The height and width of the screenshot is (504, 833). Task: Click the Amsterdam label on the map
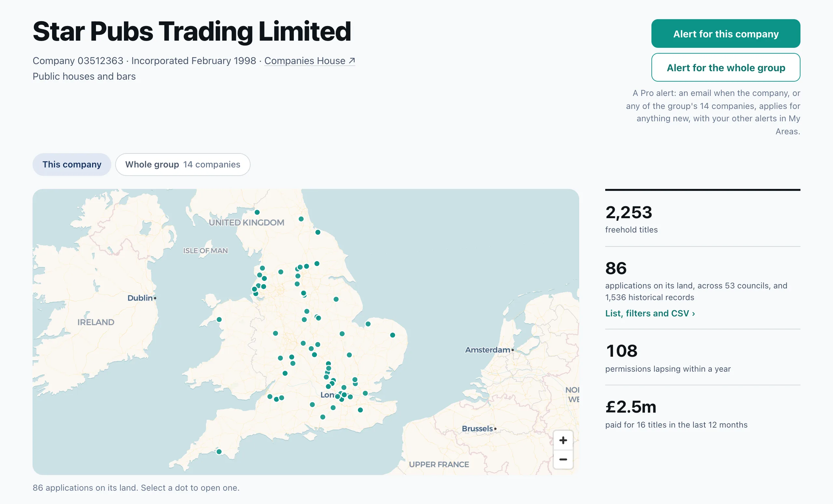tap(487, 350)
